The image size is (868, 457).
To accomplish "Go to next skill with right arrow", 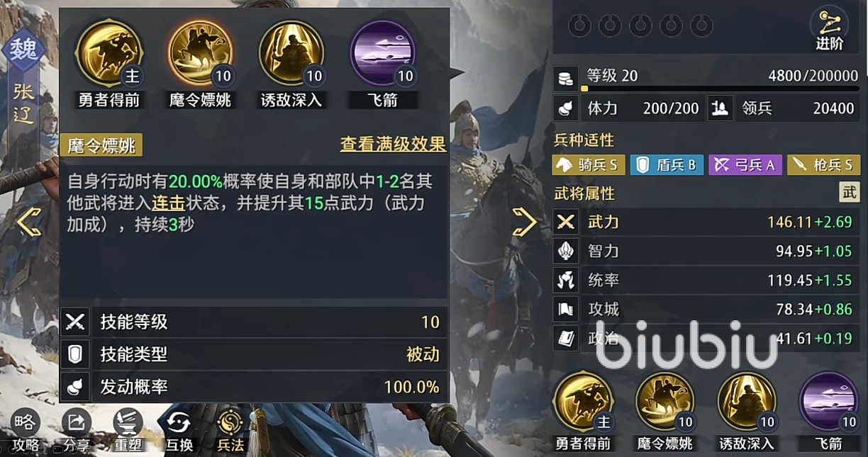I will coord(524,222).
